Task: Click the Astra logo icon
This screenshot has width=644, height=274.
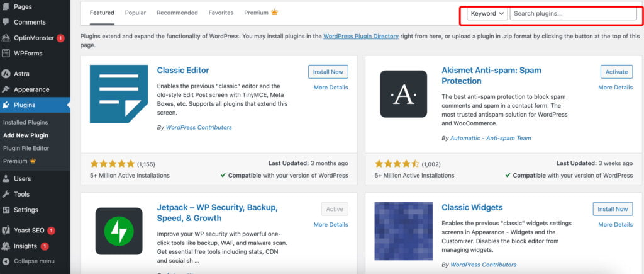Action: [x=6, y=74]
